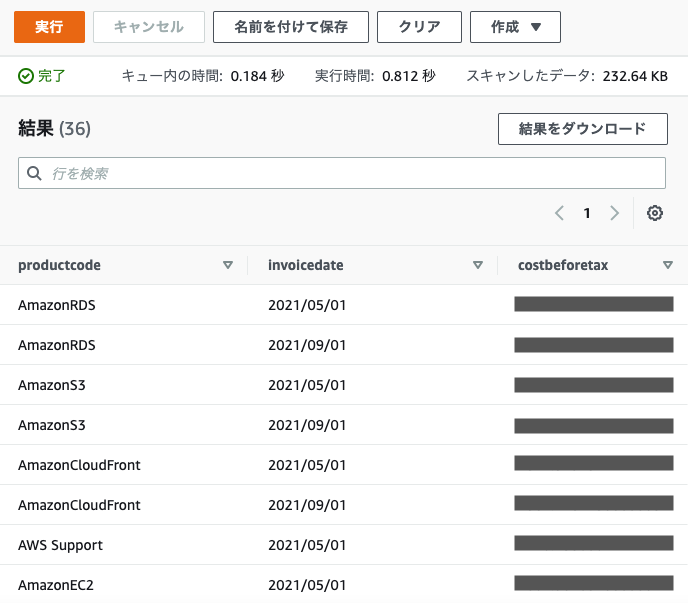Click the date in AmazonEC2 row
Image resolution: width=688 pixels, height=603 pixels.
(307, 585)
